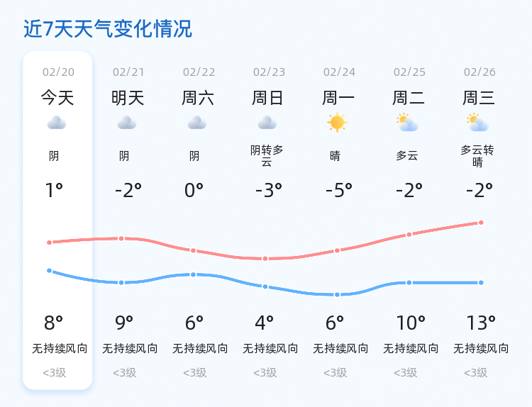Click the 10° temperature under 周二
Image resolution: width=532 pixels, height=407 pixels.
click(x=411, y=323)
